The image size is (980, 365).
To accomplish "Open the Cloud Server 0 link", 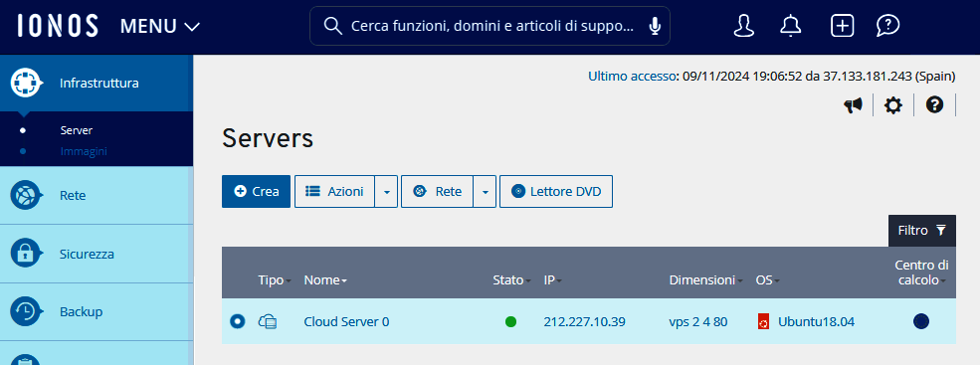I will [346, 322].
